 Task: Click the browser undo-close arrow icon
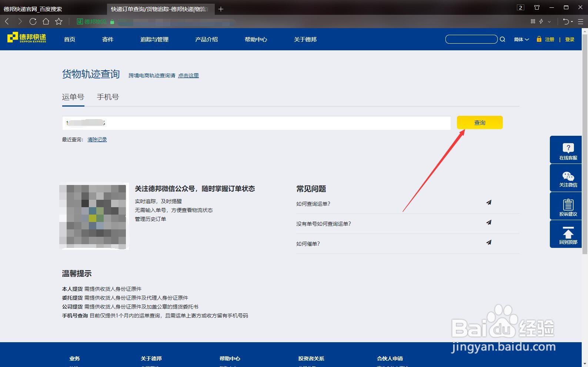pyautogui.click(x=566, y=21)
